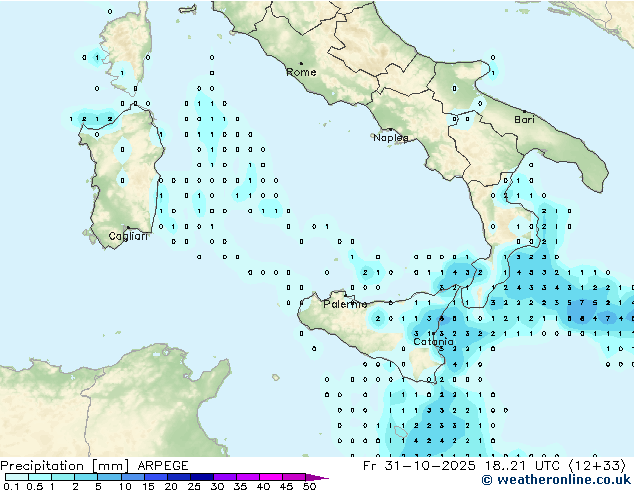Click the Catania city label
Viewport: 634px width, 490px height.
coord(433,342)
